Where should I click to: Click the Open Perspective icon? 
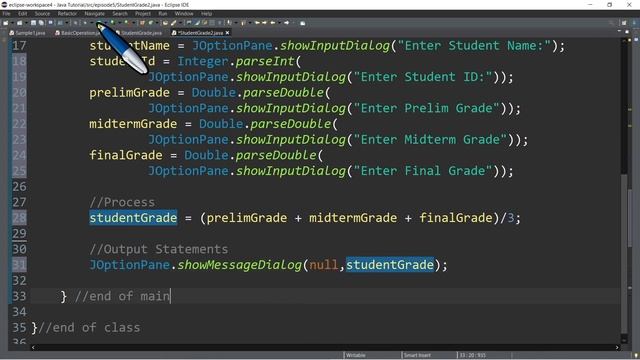pyautogui.click(x=624, y=23)
